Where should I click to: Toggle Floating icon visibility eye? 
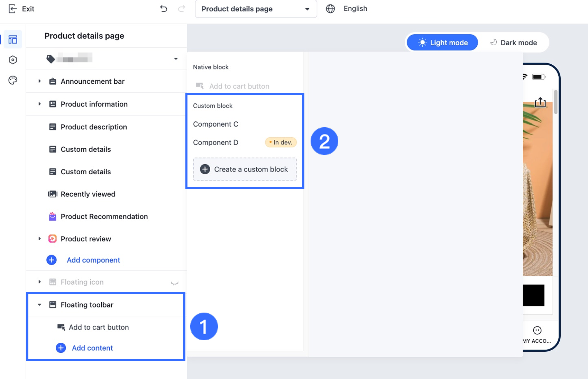175,283
